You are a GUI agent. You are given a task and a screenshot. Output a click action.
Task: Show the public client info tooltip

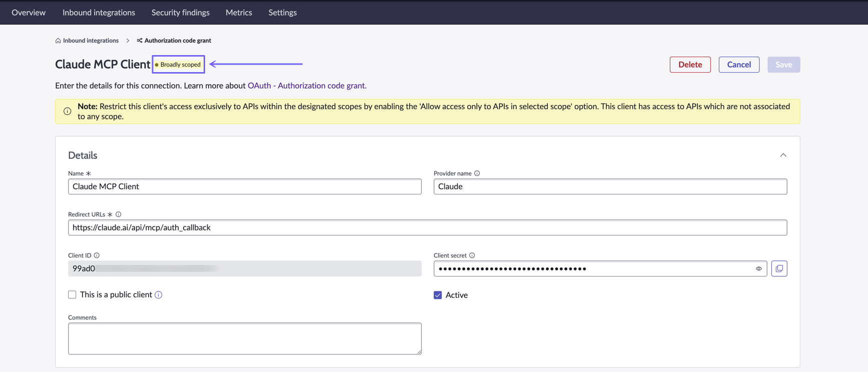159,295
